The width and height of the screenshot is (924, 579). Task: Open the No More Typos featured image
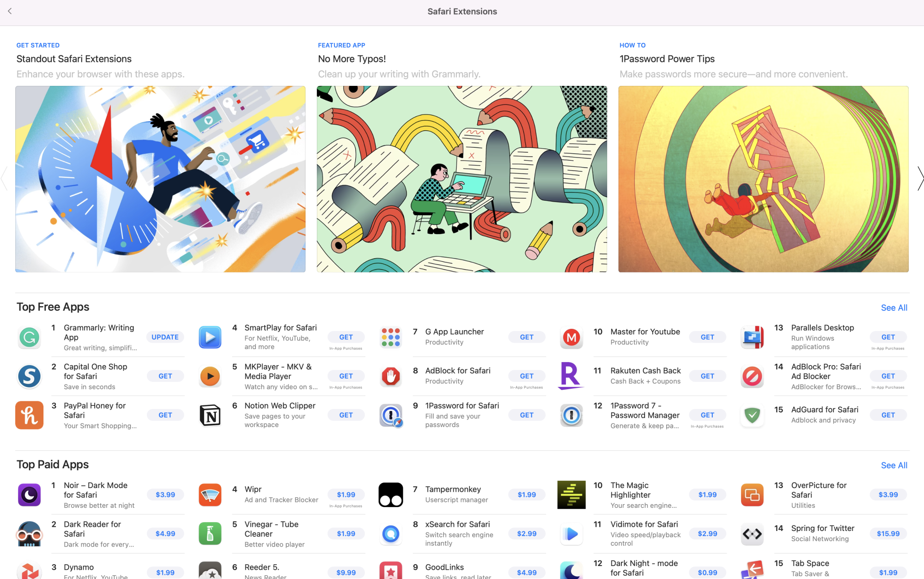point(462,179)
